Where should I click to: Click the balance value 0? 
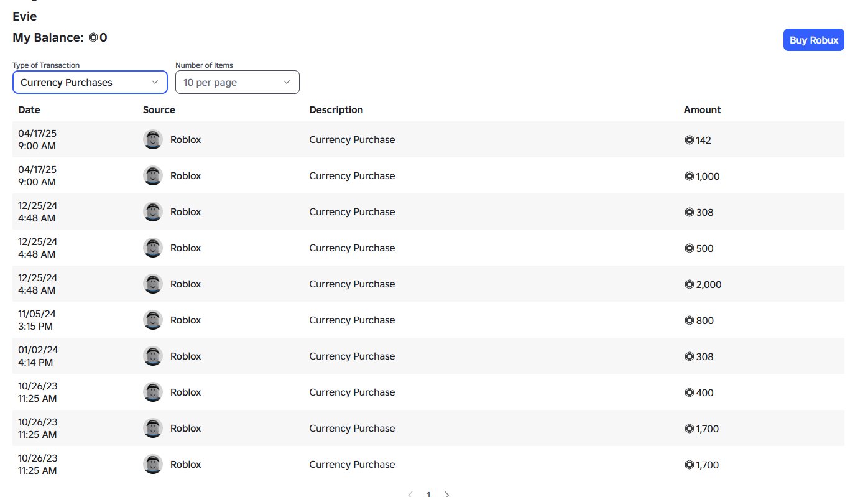[x=103, y=38]
